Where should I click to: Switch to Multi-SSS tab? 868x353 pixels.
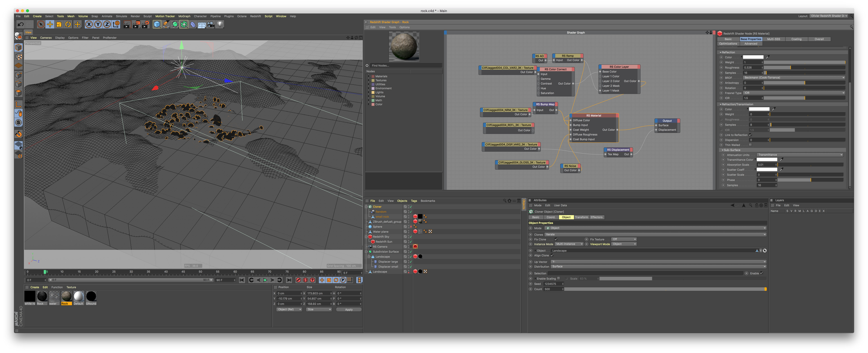point(773,39)
